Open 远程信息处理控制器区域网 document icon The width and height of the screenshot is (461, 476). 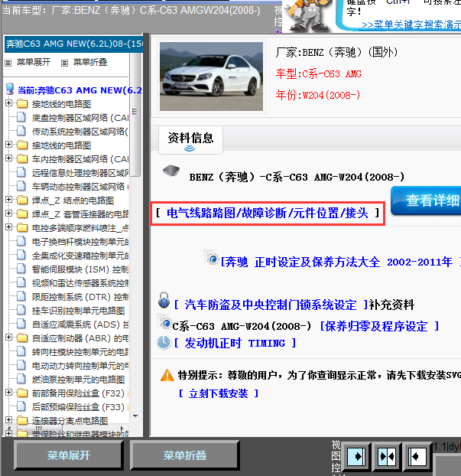[21, 172]
